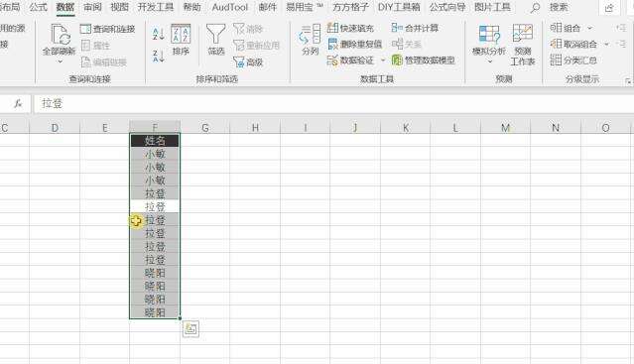Sort ascending with the A-to-Z icon
Image resolution: width=634 pixels, height=364 pixels.
click(x=158, y=34)
